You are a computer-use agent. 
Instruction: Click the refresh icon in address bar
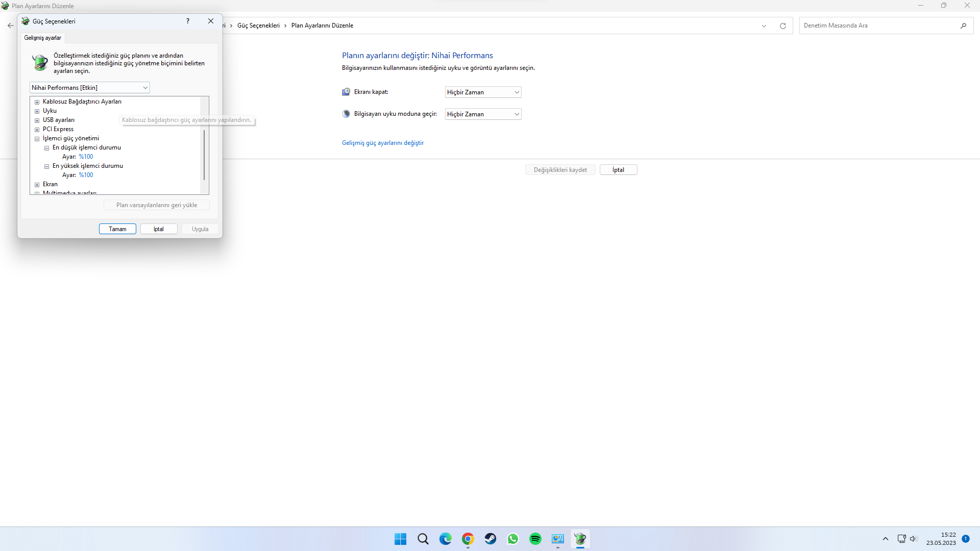(x=782, y=26)
